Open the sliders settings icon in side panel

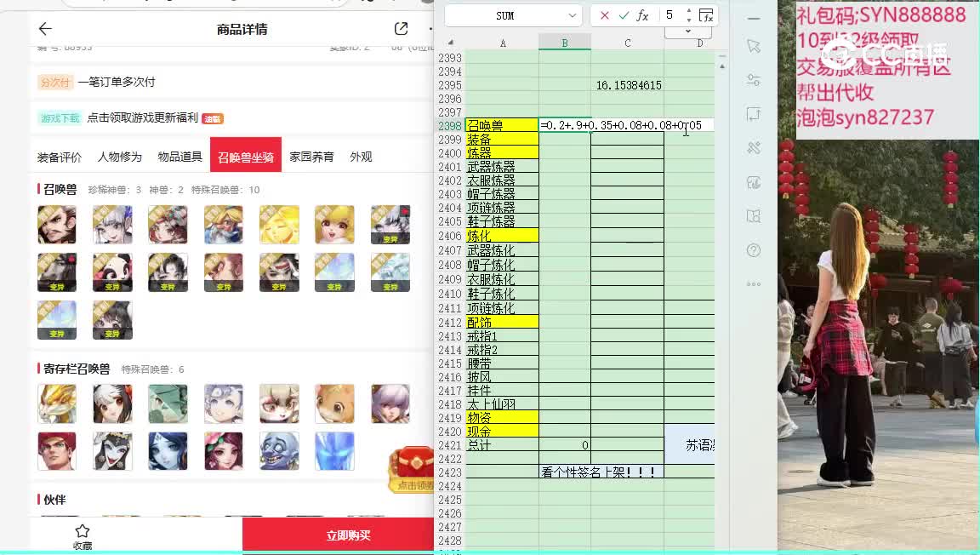pos(754,80)
